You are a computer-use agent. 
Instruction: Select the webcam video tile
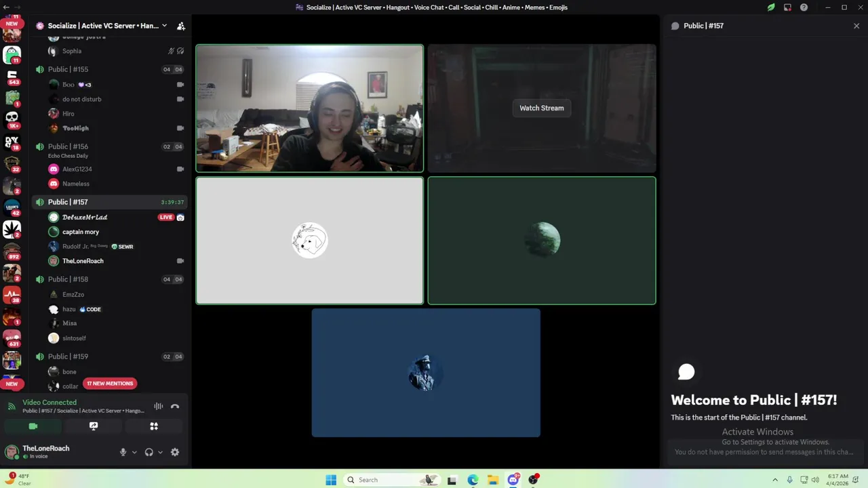coord(310,108)
